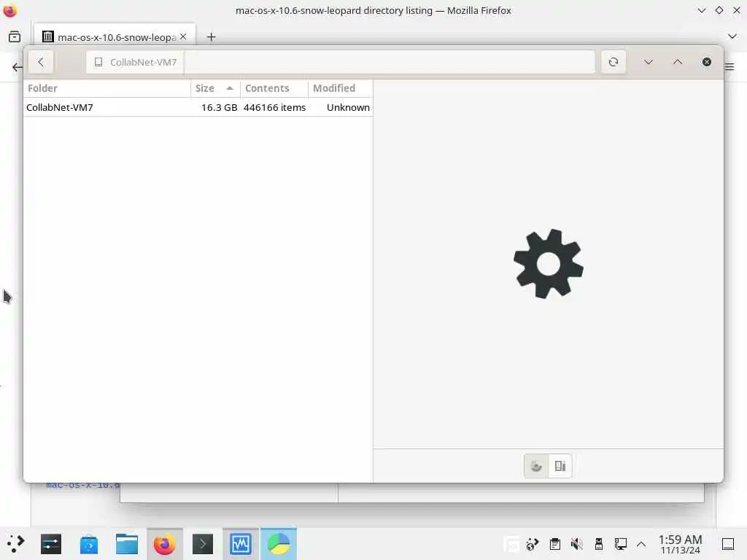Open the Firefox hamburger application menu
Image resolution: width=747 pixels, height=560 pixels.
click(729, 66)
